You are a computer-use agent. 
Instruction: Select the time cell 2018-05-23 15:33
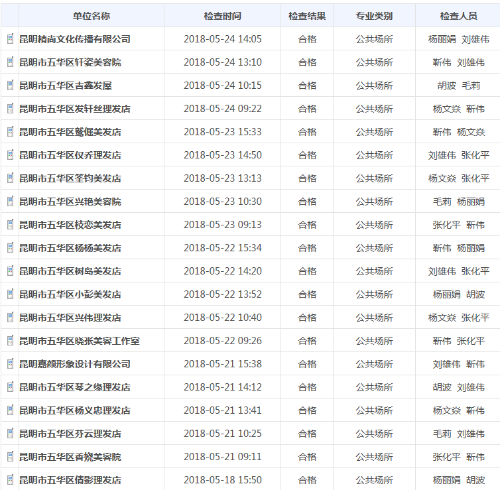[x=222, y=132]
